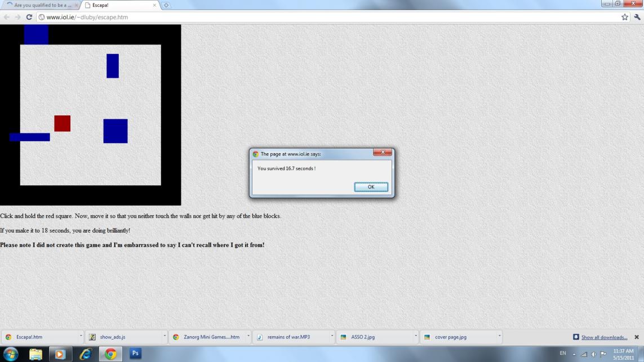The width and height of the screenshot is (644, 362).
Task: Click the taskbar clock showing 11:37 AM
Action: (x=623, y=354)
